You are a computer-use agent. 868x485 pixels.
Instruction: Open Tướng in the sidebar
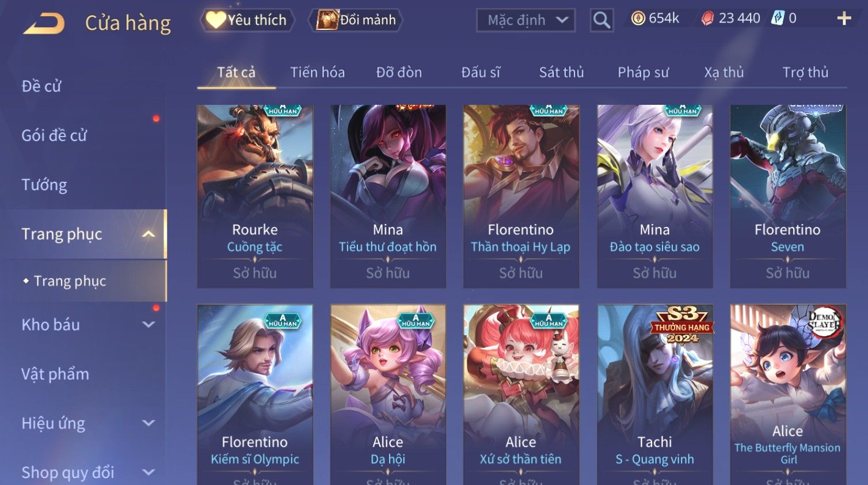coord(44,185)
